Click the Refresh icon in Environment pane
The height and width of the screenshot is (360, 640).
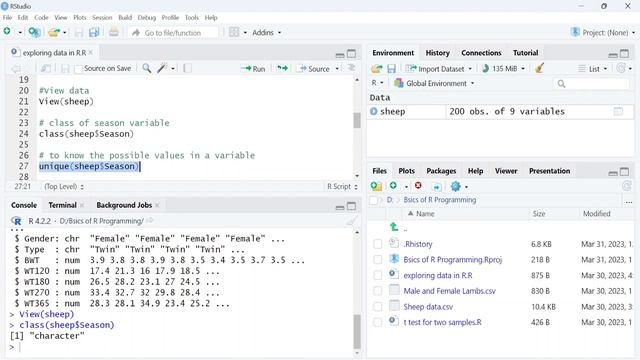[621, 68]
